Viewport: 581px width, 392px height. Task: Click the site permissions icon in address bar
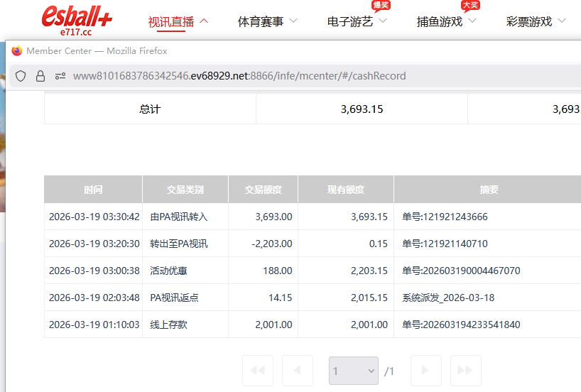click(x=60, y=76)
